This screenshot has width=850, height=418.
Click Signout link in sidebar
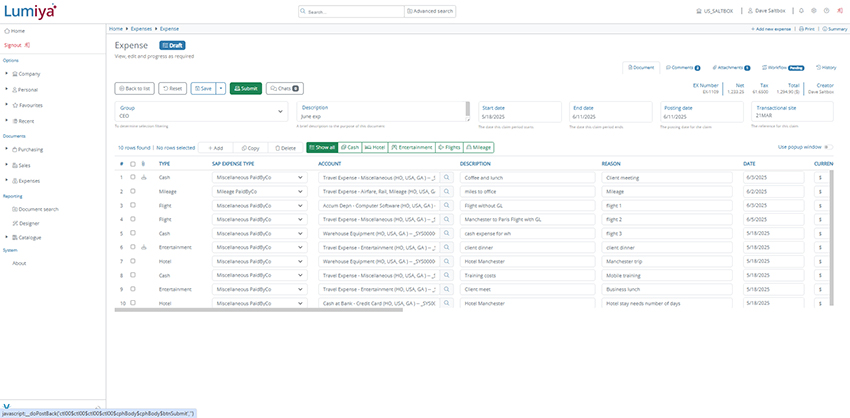click(x=16, y=45)
